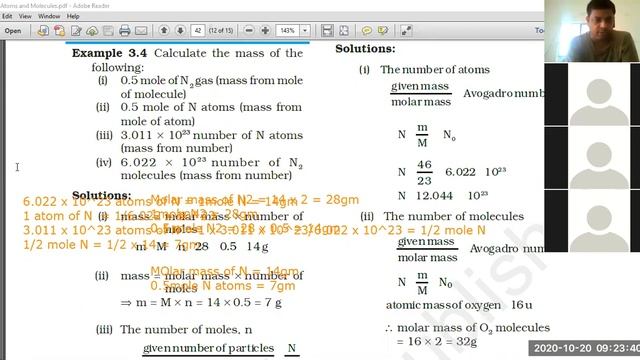Open the Edit menu
The image size is (640, 360).
point(7,16)
